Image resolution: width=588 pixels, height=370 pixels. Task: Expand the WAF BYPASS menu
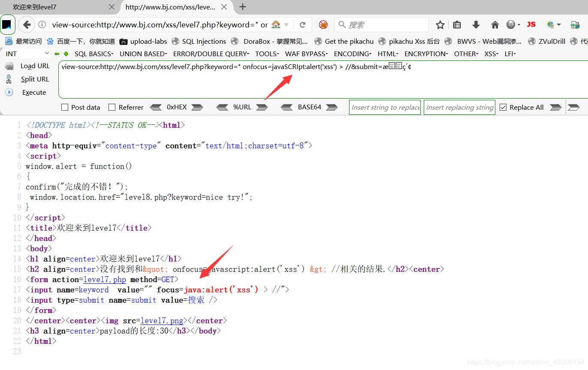point(307,54)
